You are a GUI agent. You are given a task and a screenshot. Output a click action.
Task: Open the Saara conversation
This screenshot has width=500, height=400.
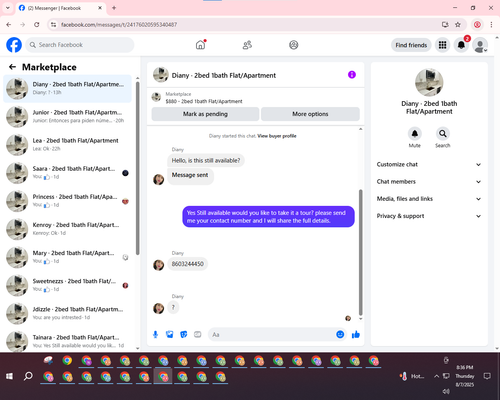click(x=67, y=173)
